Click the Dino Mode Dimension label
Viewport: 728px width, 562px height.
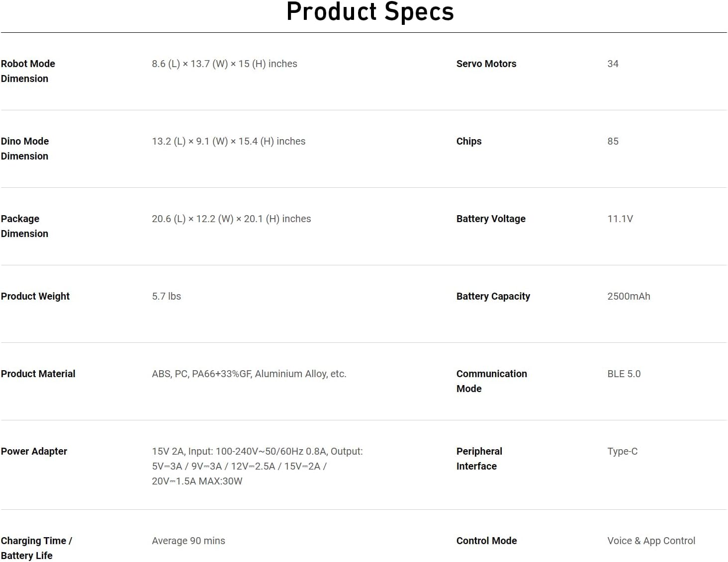(25, 149)
